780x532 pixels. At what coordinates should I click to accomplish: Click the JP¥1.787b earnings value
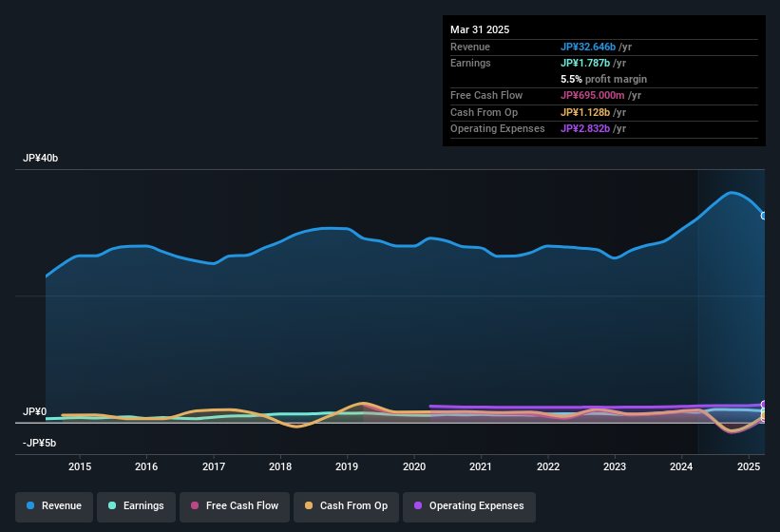[x=585, y=63]
